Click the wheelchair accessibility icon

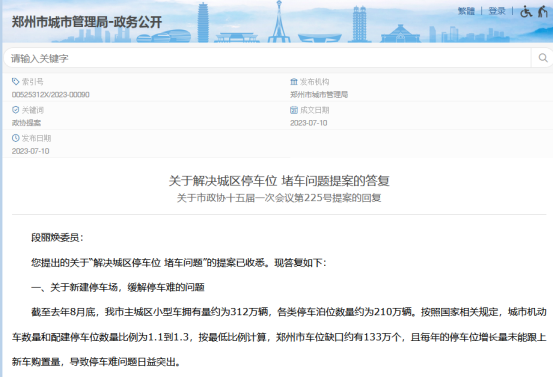click(526, 12)
